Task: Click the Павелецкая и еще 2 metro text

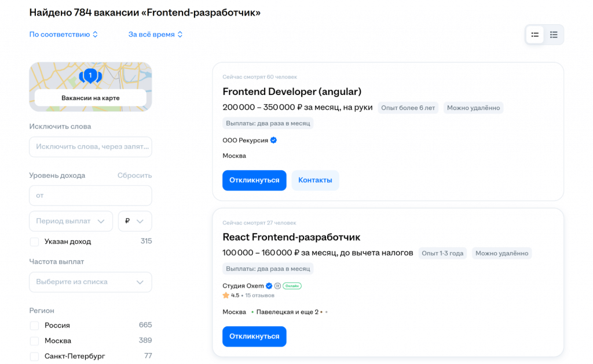Action: (x=287, y=312)
